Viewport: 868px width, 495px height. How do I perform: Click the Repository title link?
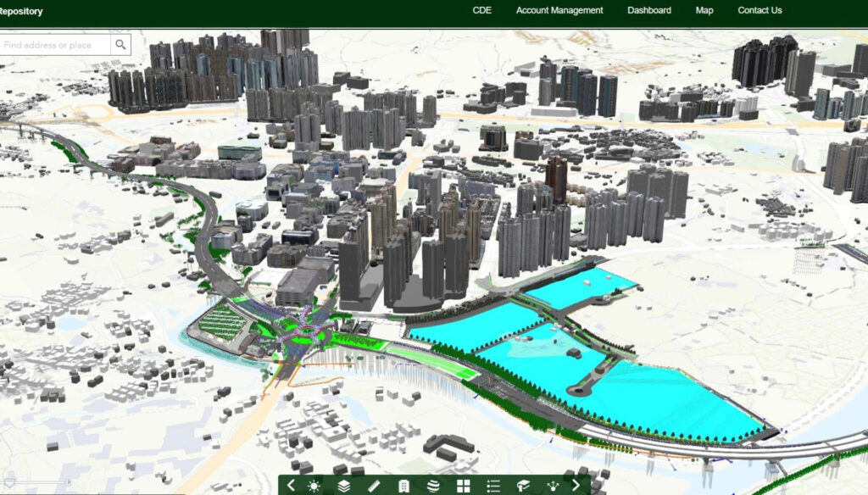[21, 11]
